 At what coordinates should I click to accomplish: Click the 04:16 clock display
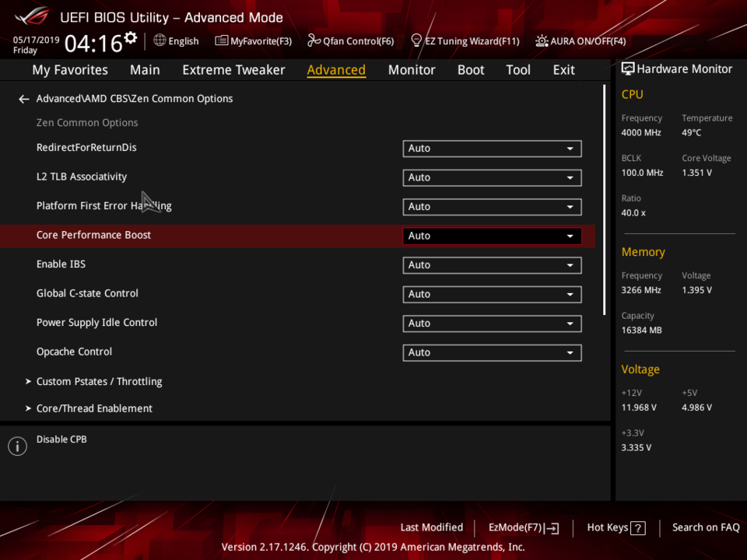(93, 44)
